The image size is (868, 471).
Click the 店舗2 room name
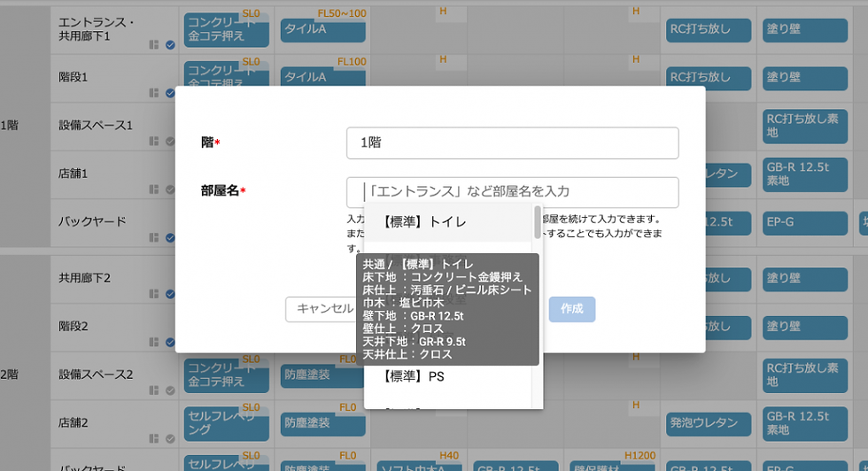click(x=73, y=423)
